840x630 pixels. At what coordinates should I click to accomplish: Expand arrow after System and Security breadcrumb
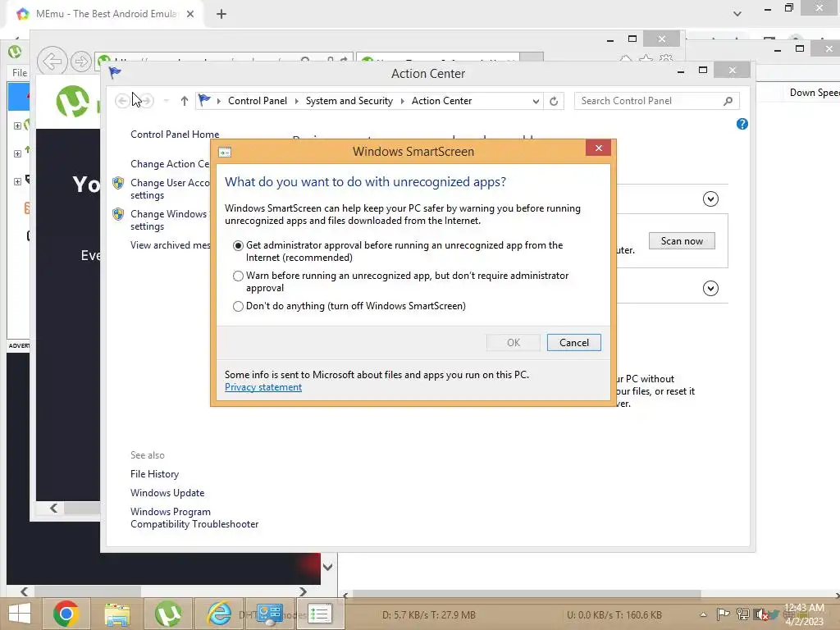(402, 101)
